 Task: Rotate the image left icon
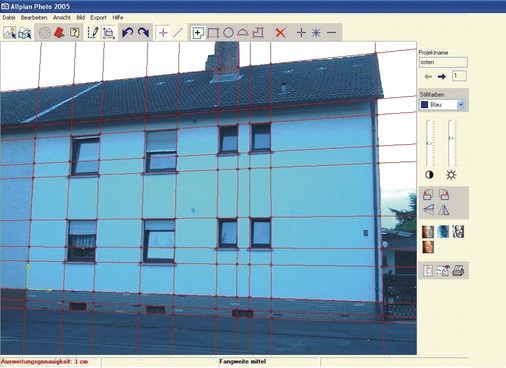428,194
